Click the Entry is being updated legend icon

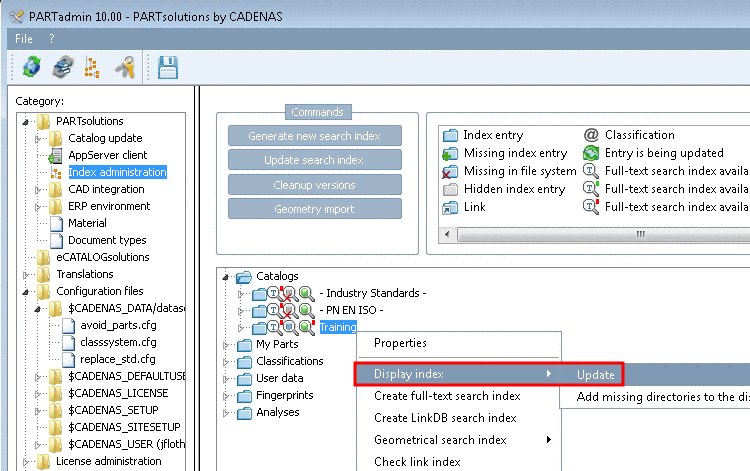tap(591, 153)
